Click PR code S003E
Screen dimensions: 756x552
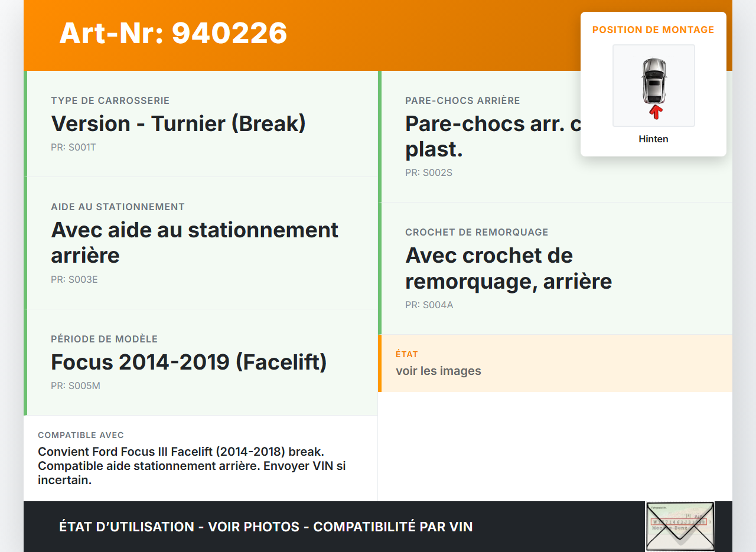[x=74, y=280]
